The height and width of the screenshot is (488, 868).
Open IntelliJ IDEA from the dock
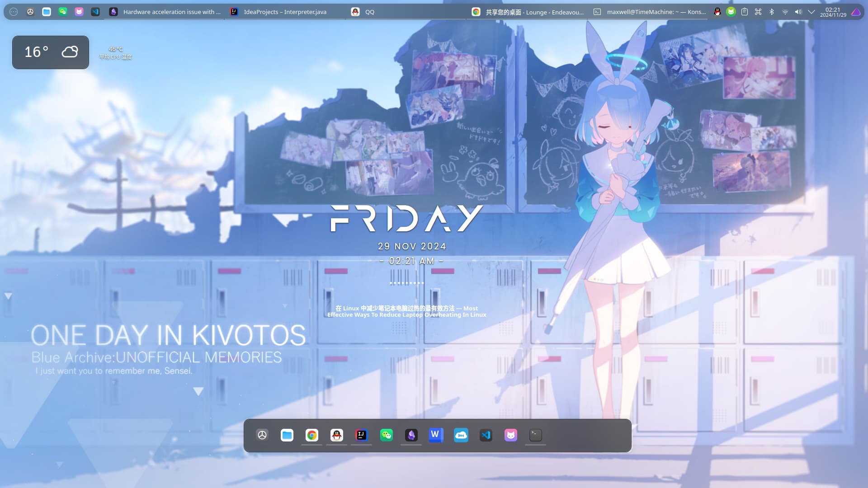tap(362, 435)
